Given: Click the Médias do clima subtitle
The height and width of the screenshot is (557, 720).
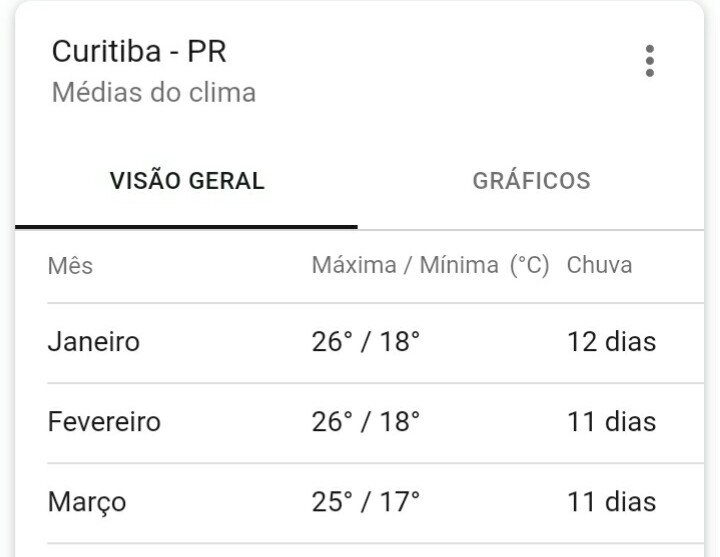Looking at the screenshot, I should [153, 92].
